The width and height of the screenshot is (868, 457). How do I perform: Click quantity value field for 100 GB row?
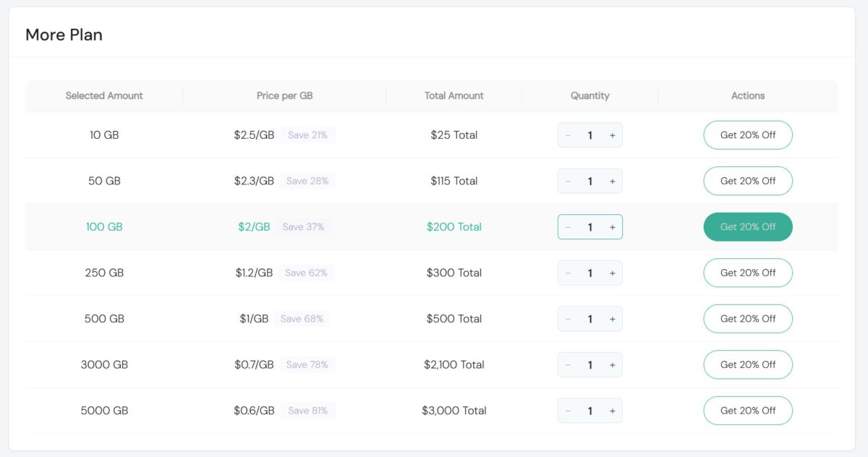[590, 227]
